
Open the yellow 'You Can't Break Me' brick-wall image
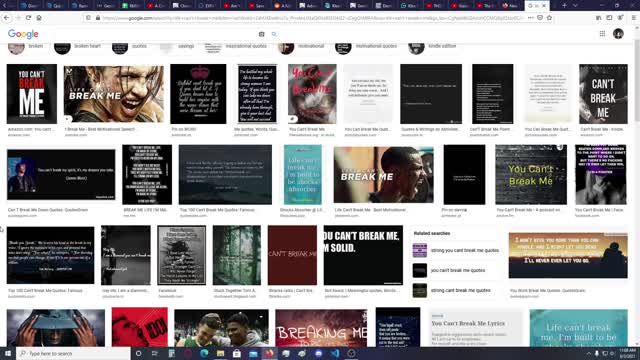(531, 175)
